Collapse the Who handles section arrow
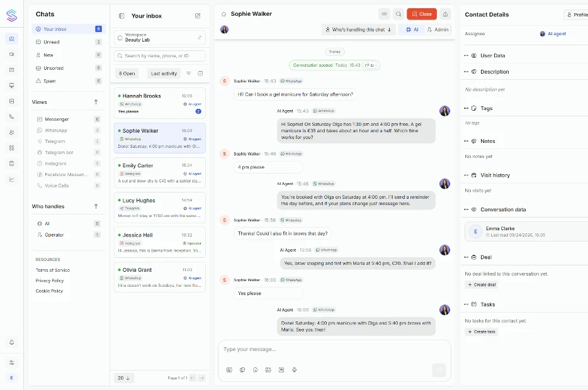The width and height of the screenshot is (588, 390). 96,206
